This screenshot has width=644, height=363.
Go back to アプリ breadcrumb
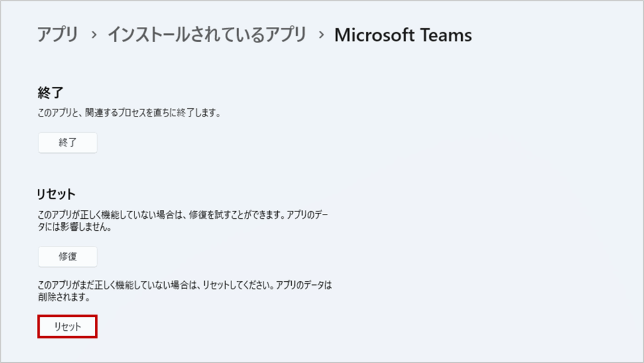click(x=57, y=35)
